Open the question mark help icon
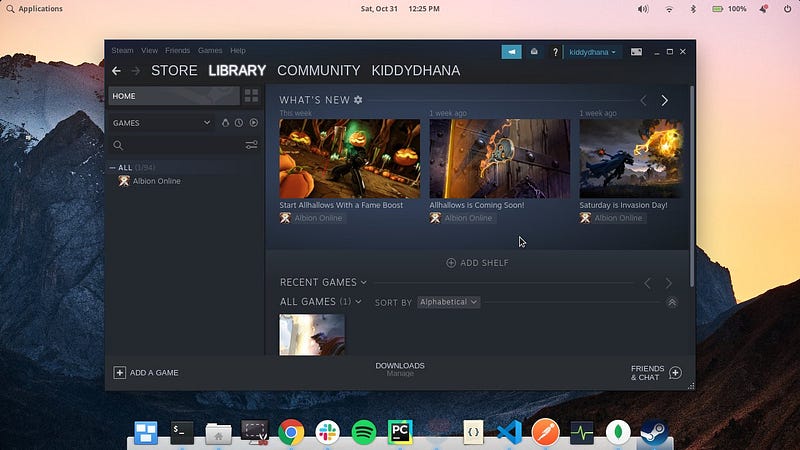Screen dimensions: 800x450 pos(555,52)
